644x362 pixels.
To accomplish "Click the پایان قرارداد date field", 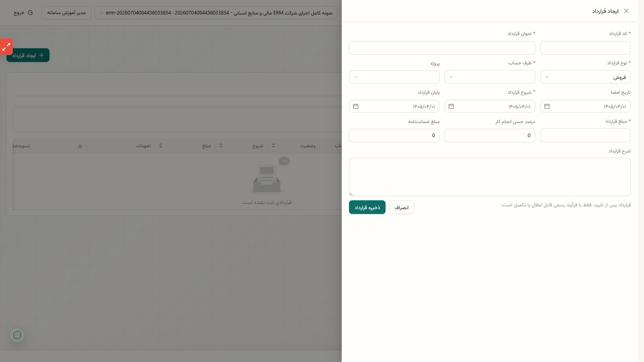I will point(394,106).
